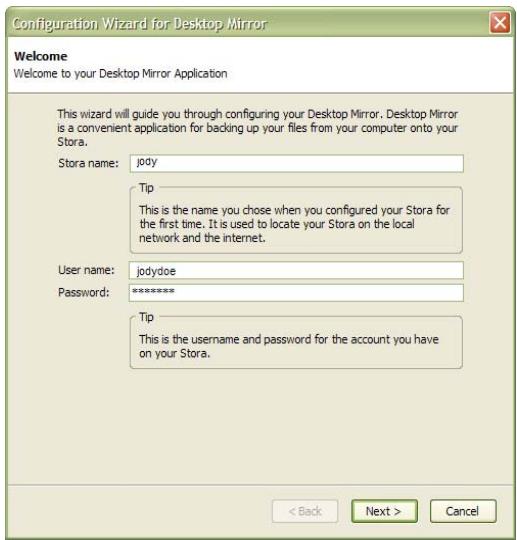Image resolution: width=517 pixels, height=540 pixels.
Task: Click the tip text about Stora name
Action: pyautogui.click(x=294, y=224)
